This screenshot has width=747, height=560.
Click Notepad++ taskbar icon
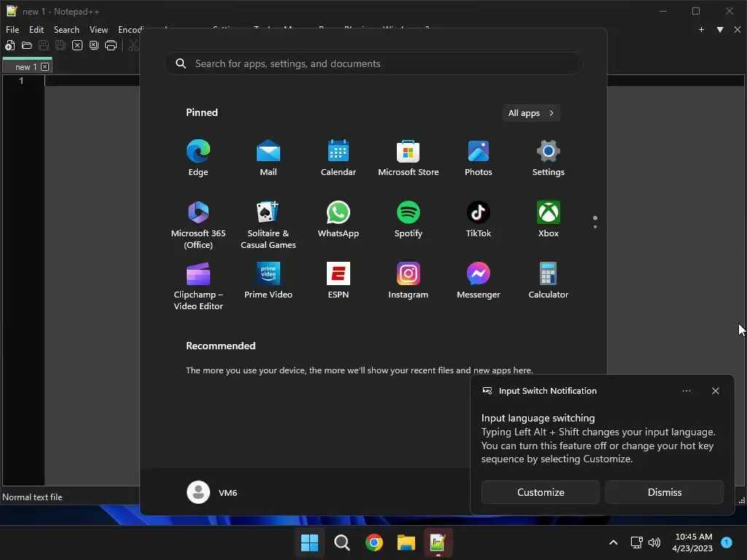coord(438,542)
